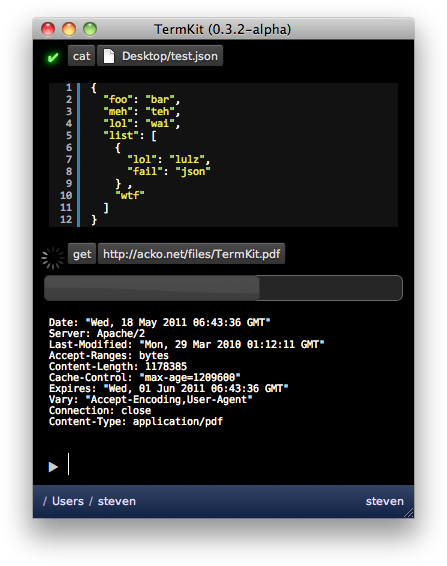Click the file icon beside Desktop/test.json
The height and width of the screenshot is (566, 447).
[x=109, y=56]
